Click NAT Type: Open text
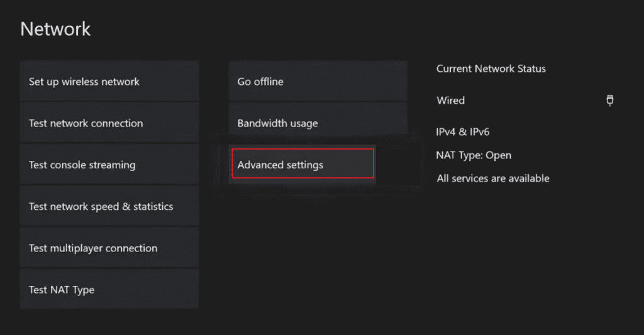 click(474, 155)
